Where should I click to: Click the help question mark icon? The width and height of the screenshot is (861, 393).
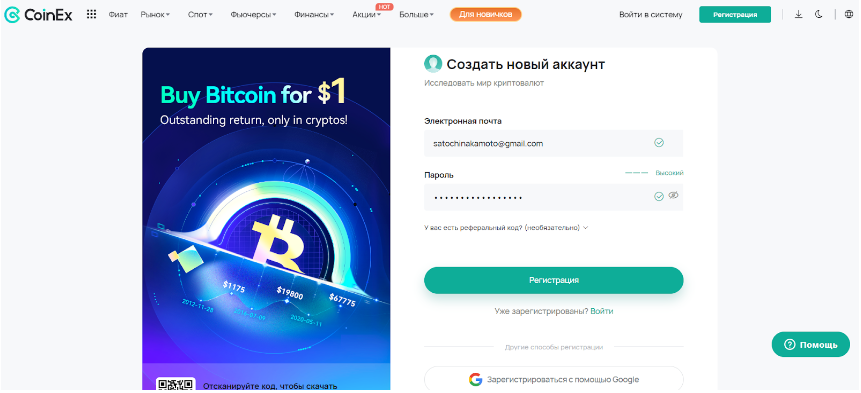click(790, 345)
